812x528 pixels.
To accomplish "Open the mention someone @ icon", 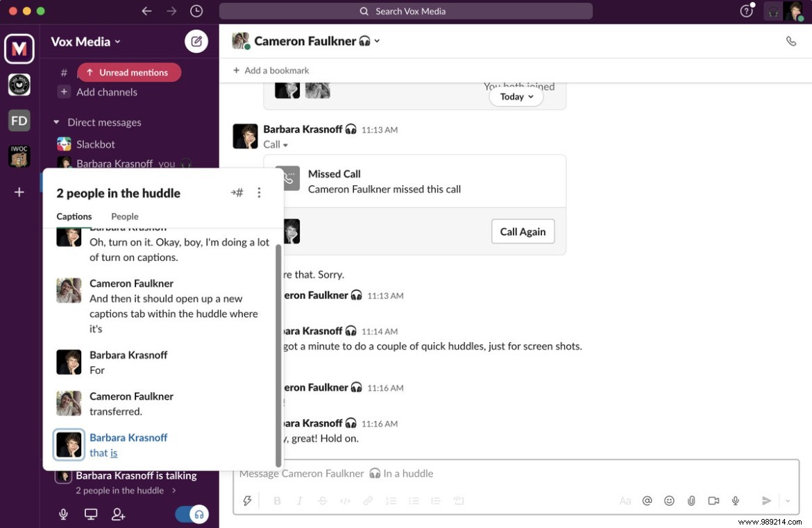I will coord(646,500).
